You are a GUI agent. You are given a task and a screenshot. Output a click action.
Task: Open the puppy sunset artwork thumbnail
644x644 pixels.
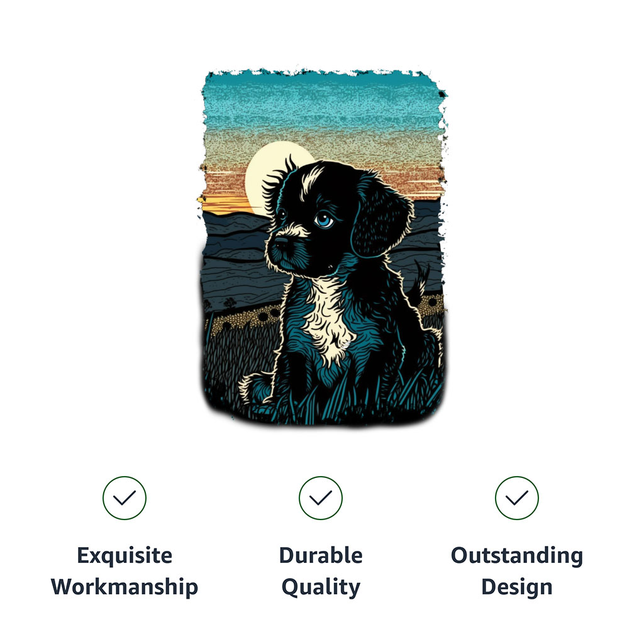coord(323,247)
